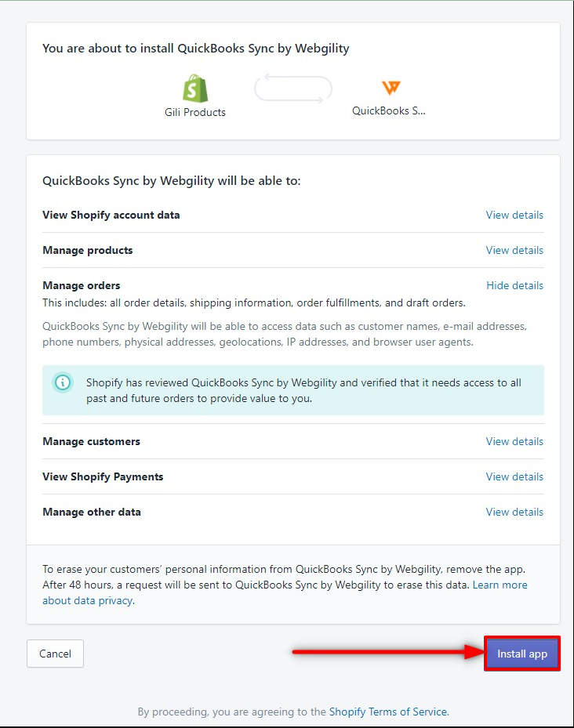The width and height of the screenshot is (574, 728).
Task: Collapse Manage orders using Hide details
Action: coord(514,285)
